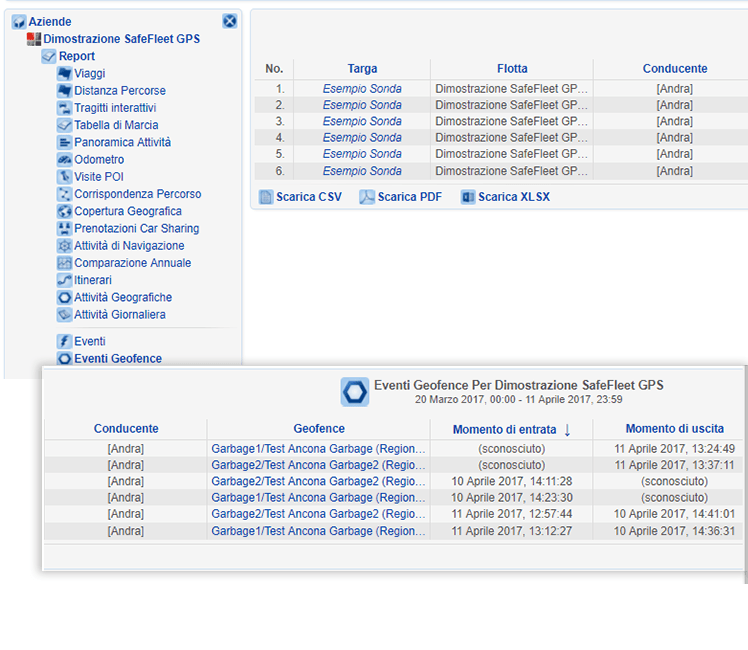Click the CSV file icon

(x=266, y=197)
